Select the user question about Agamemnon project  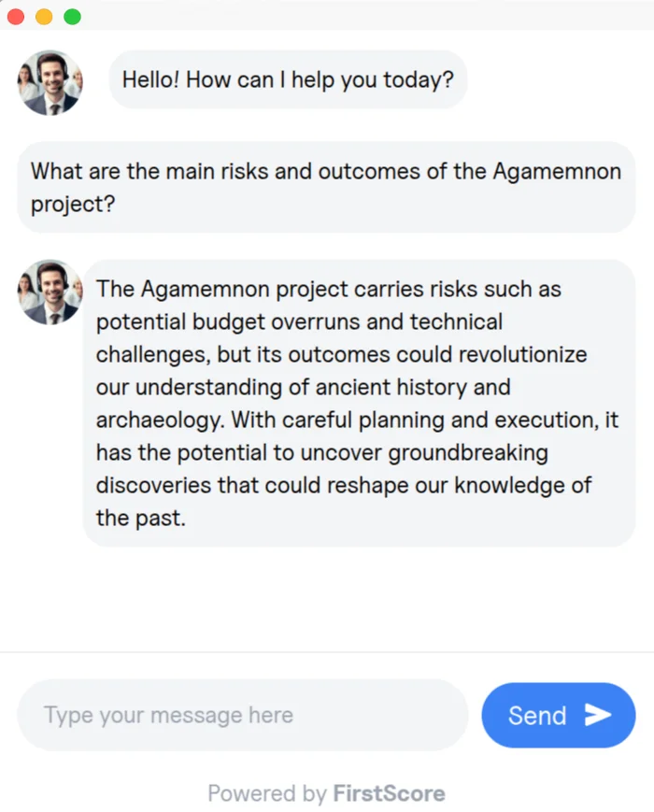click(x=326, y=187)
